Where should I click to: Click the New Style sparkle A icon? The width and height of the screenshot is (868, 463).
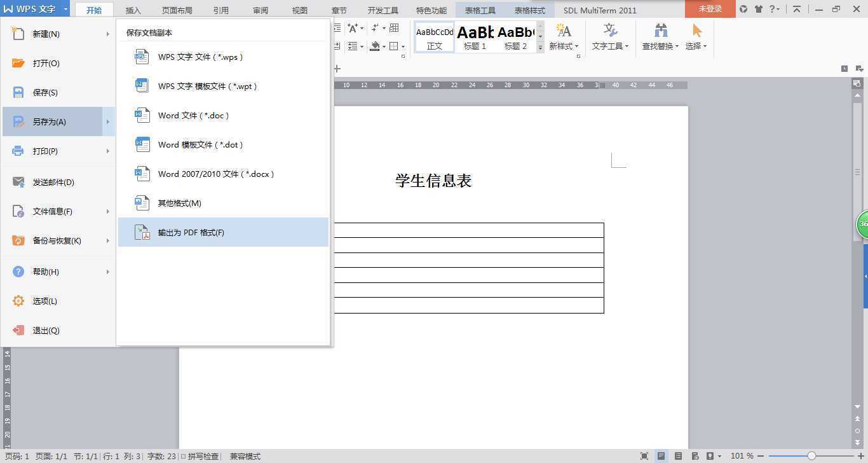tap(564, 31)
